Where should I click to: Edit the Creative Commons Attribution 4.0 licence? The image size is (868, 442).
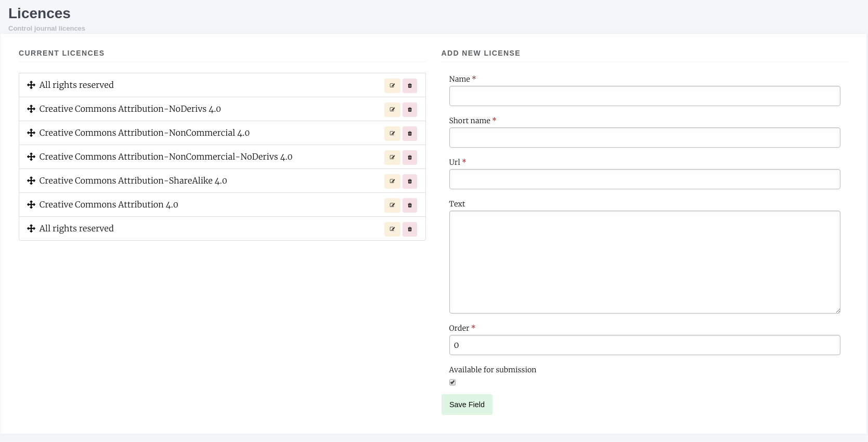[x=392, y=205]
